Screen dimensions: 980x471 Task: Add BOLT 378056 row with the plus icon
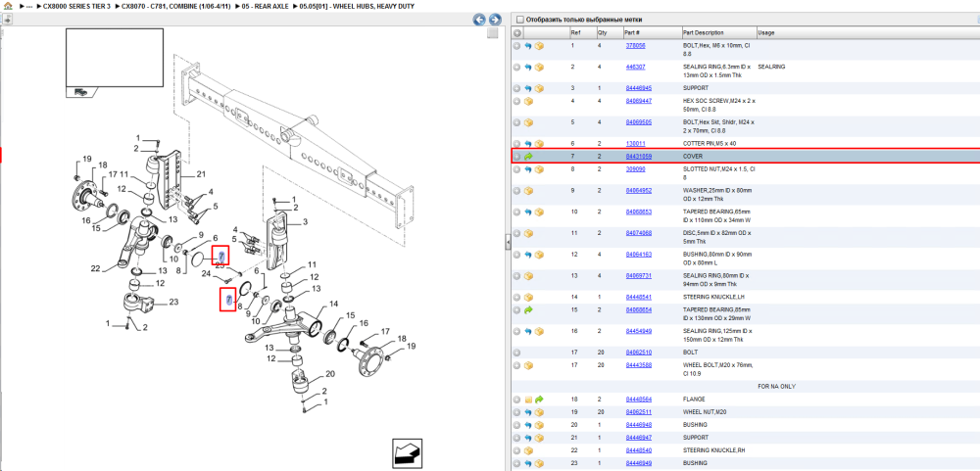point(516,46)
